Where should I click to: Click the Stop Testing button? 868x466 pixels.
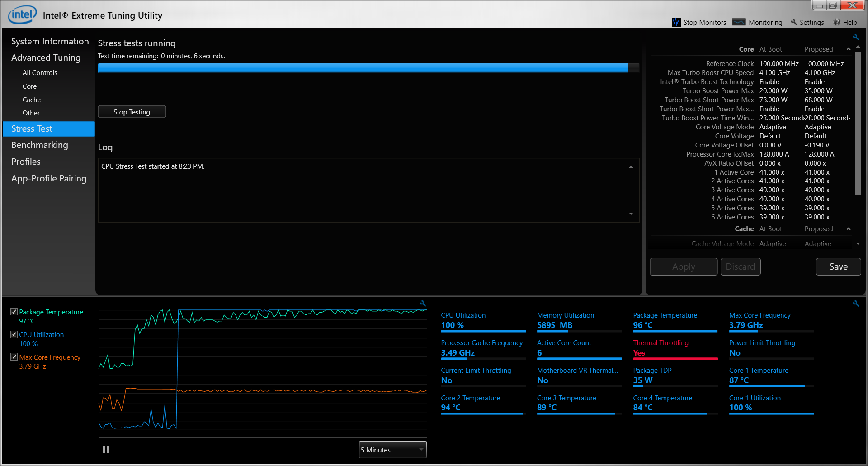[132, 112]
